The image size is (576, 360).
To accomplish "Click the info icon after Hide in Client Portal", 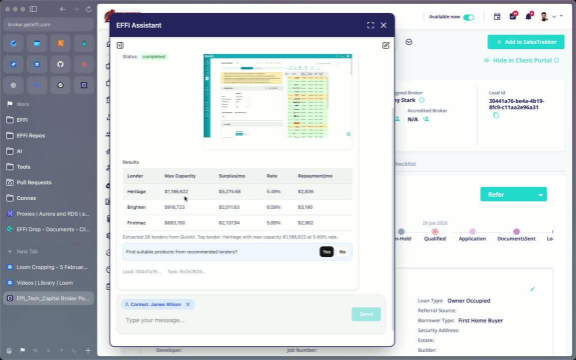I will coord(557,60).
